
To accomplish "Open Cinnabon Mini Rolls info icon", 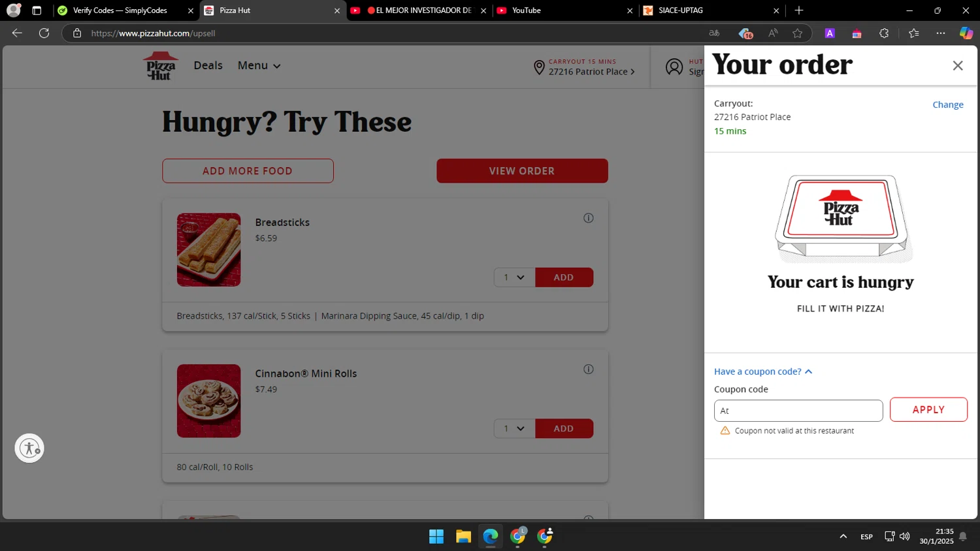I will click(589, 370).
